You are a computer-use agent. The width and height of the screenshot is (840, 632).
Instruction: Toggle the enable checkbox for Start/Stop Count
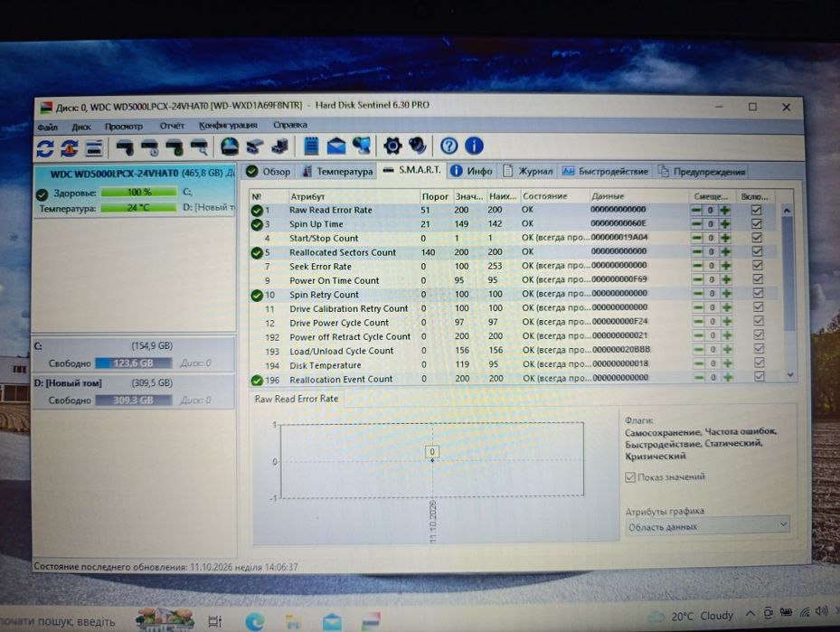757,237
